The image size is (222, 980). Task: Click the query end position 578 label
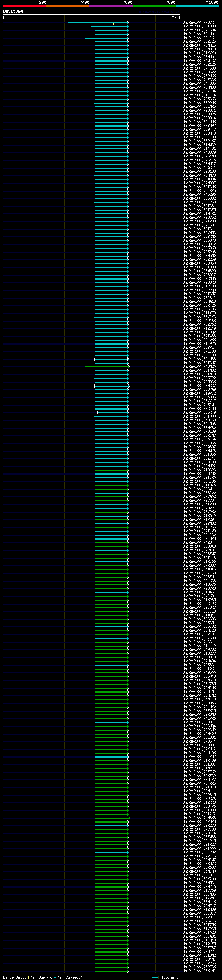pos(176,17)
